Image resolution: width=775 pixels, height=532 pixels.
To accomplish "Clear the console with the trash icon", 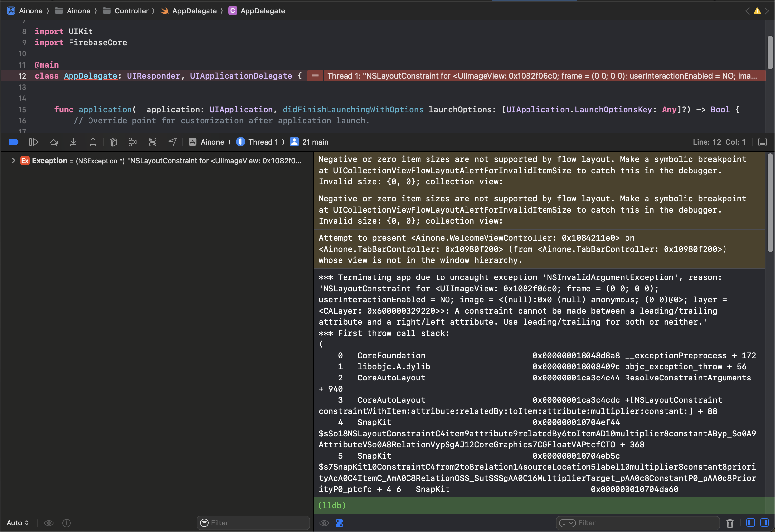I will click(x=730, y=523).
